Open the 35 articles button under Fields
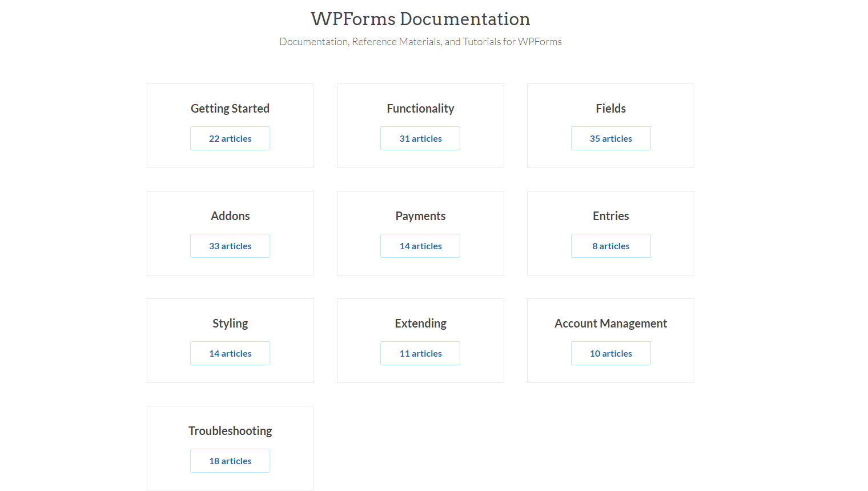The width and height of the screenshot is (868, 491). tap(611, 138)
